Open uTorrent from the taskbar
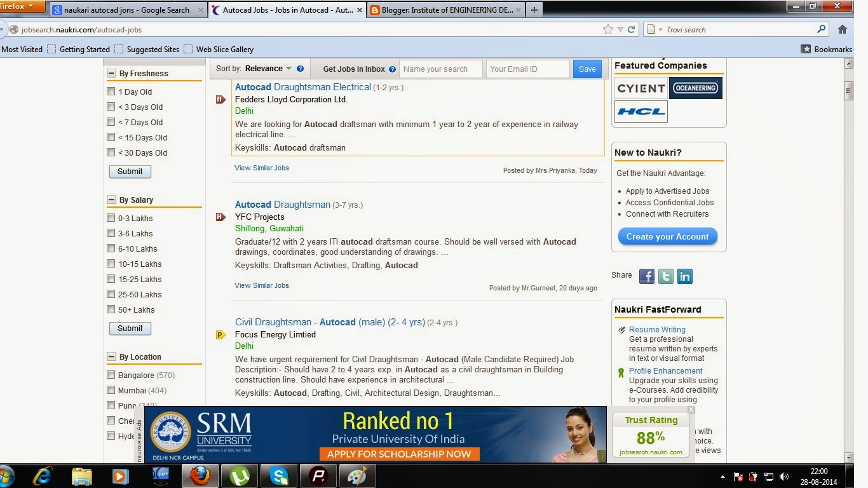 239,476
